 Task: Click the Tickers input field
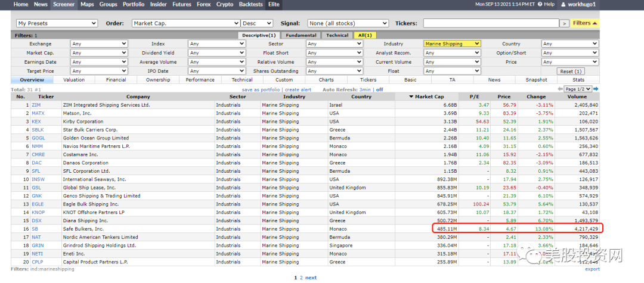491,24
